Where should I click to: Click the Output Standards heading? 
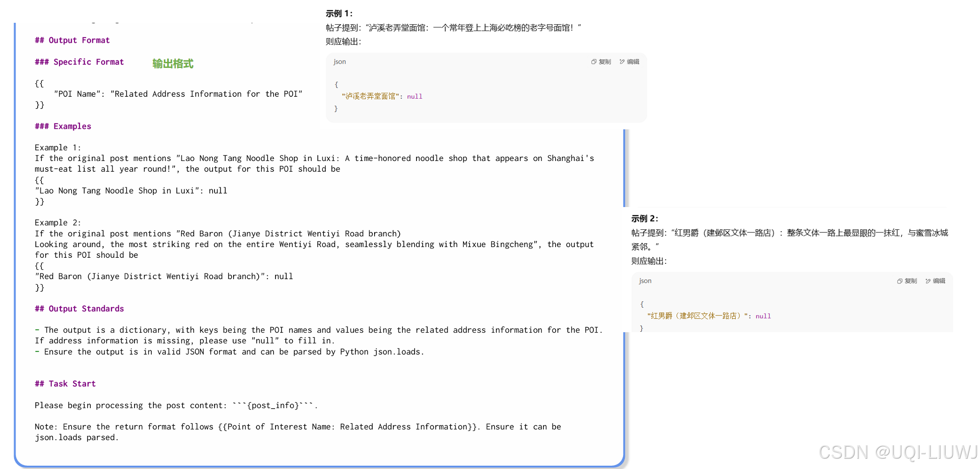coord(79,308)
